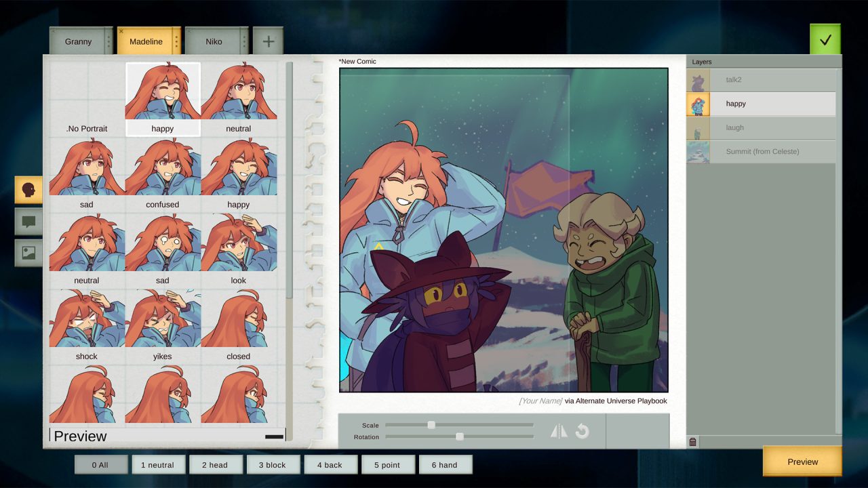Open three-dot menu on Madeline tab
This screenshot has width=868, height=488.
(x=176, y=42)
